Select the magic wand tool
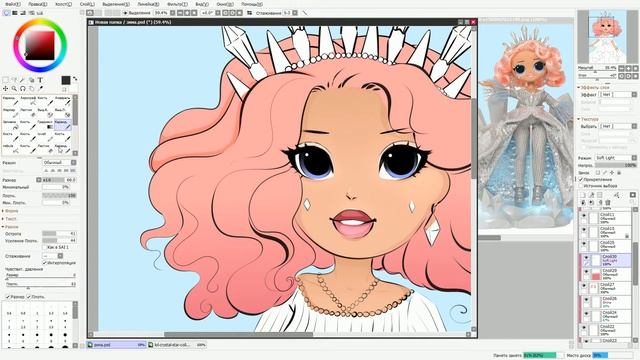Screen dimensions: 640x360 coord(23,80)
